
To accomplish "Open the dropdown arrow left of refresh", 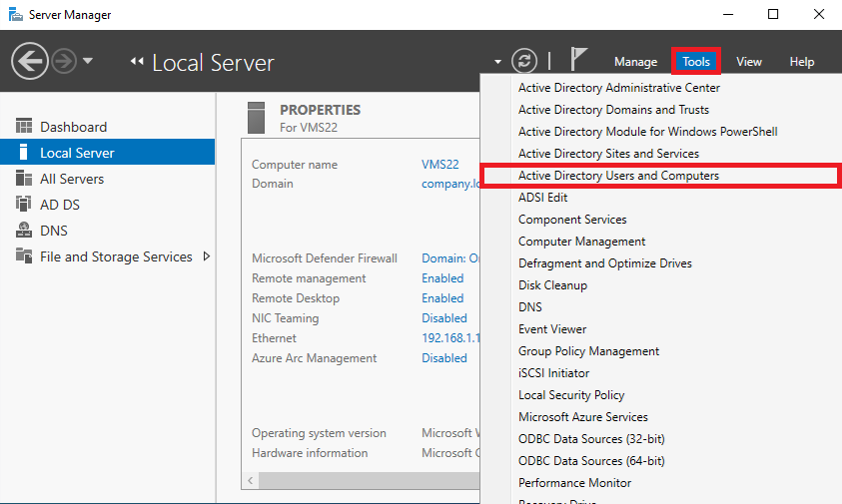I will point(497,62).
